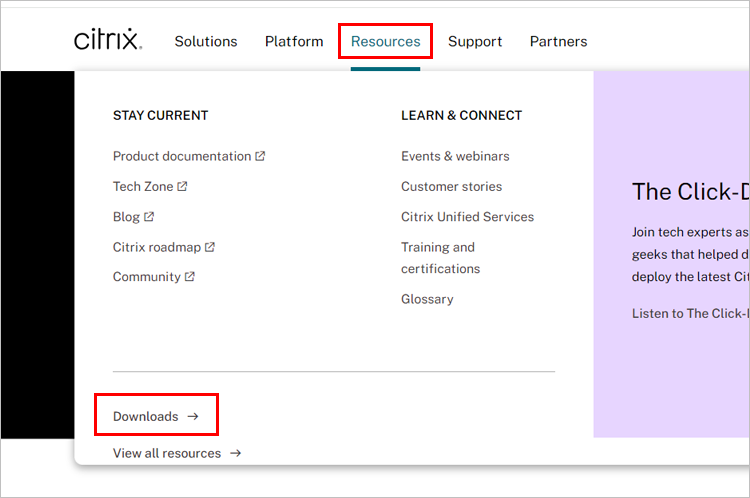The height and width of the screenshot is (498, 750).
Task: Collapse the Resources menu
Action: [385, 41]
